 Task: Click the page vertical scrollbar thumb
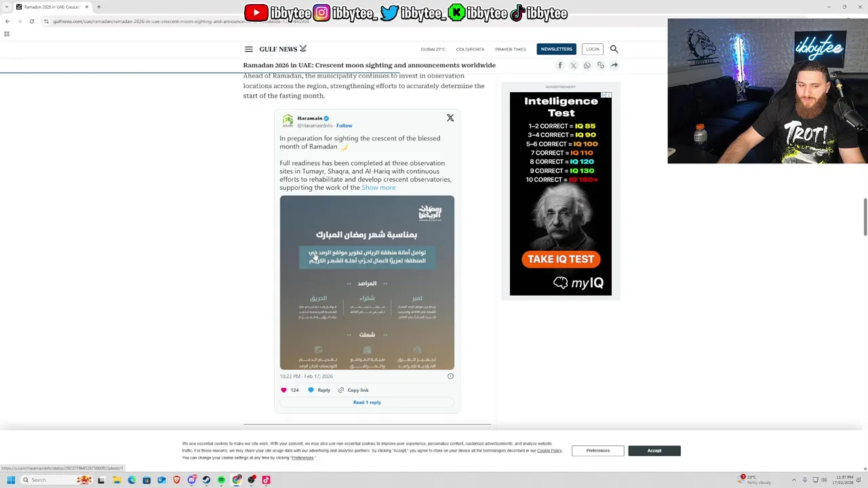865,217
